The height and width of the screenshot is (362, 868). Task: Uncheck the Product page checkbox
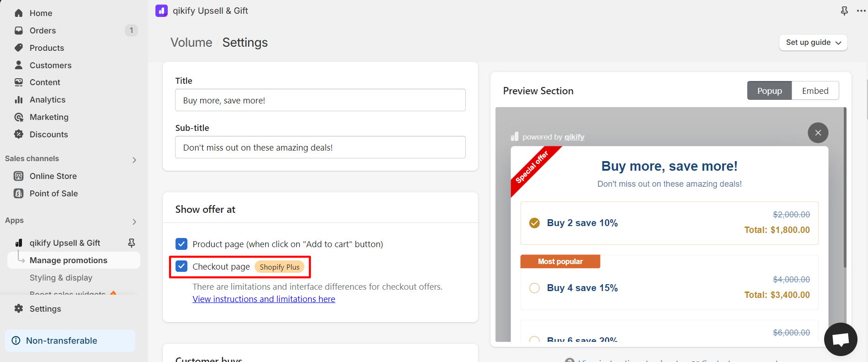point(181,244)
